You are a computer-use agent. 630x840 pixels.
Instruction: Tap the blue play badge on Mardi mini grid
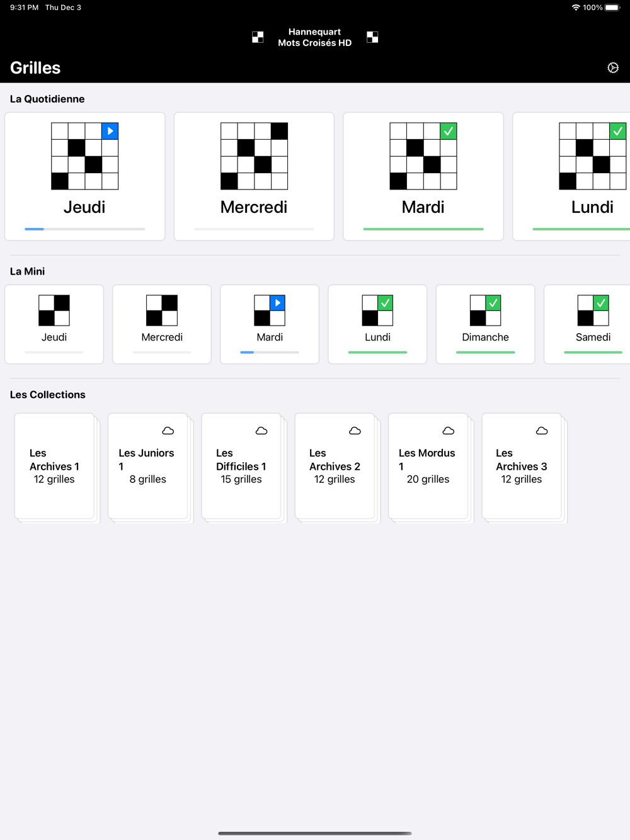click(x=278, y=303)
